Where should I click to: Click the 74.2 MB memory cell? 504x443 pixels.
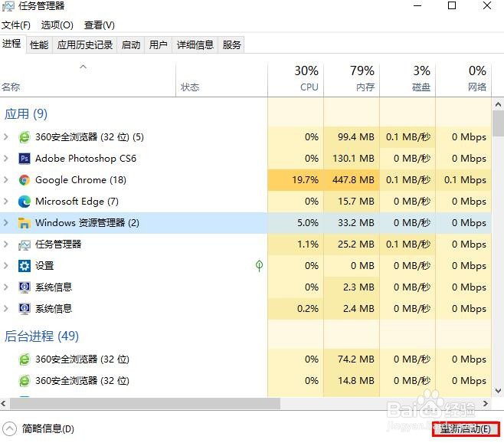(x=352, y=359)
